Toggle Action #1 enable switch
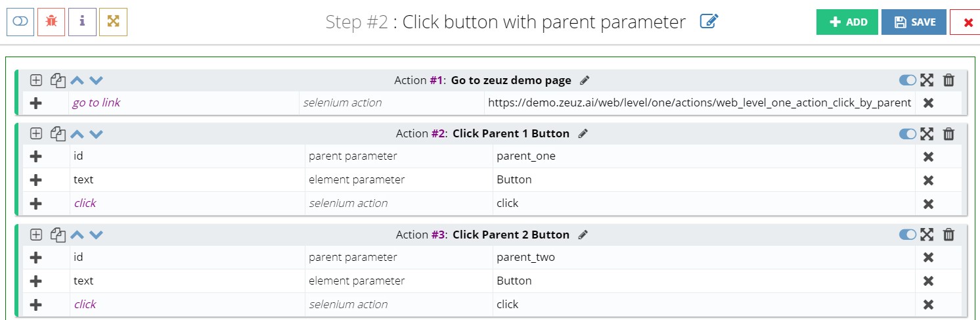 908,80
